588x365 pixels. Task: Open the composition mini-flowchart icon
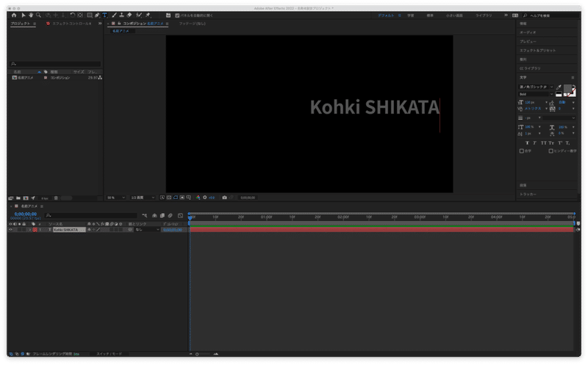(x=145, y=215)
